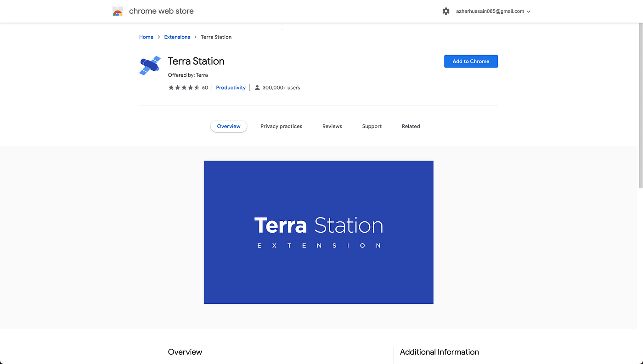Go to the Home breadcrumb
Viewport: 643px width, 364px height.
(x=147, y=37)
